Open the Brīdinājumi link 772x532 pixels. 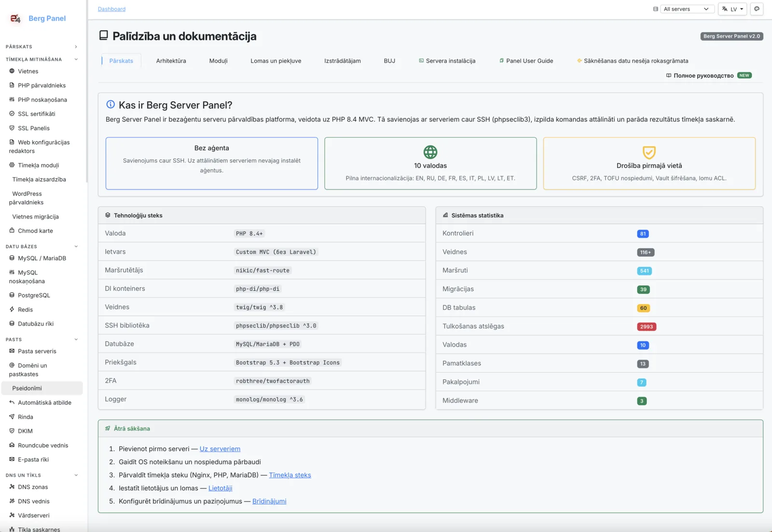click(x=269, y=501)
